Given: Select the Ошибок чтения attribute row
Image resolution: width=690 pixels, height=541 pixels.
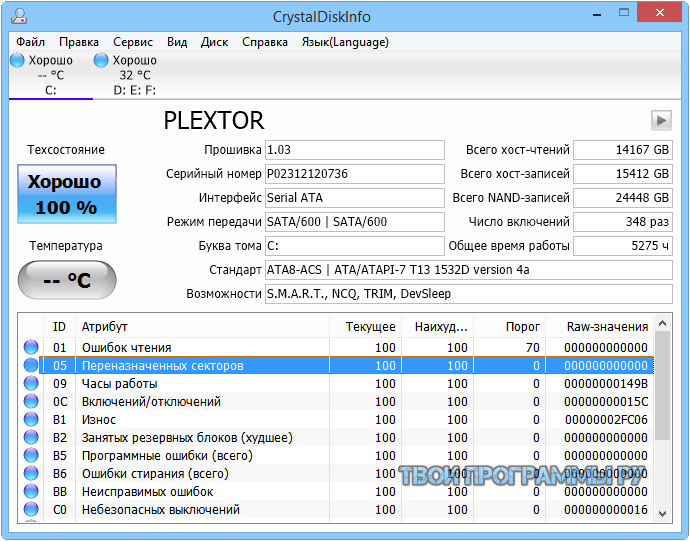Looking at the screenshot, I should tap(336, 347).
